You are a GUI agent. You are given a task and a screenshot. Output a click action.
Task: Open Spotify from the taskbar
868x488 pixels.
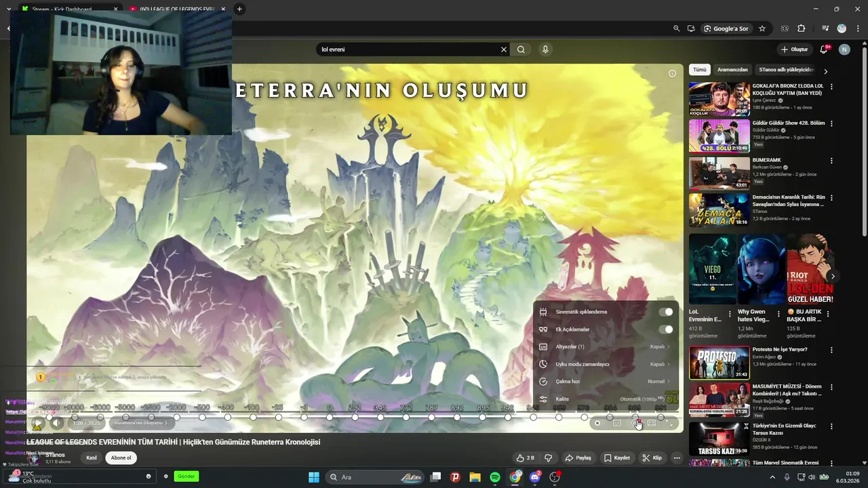[x=495, y=477]
